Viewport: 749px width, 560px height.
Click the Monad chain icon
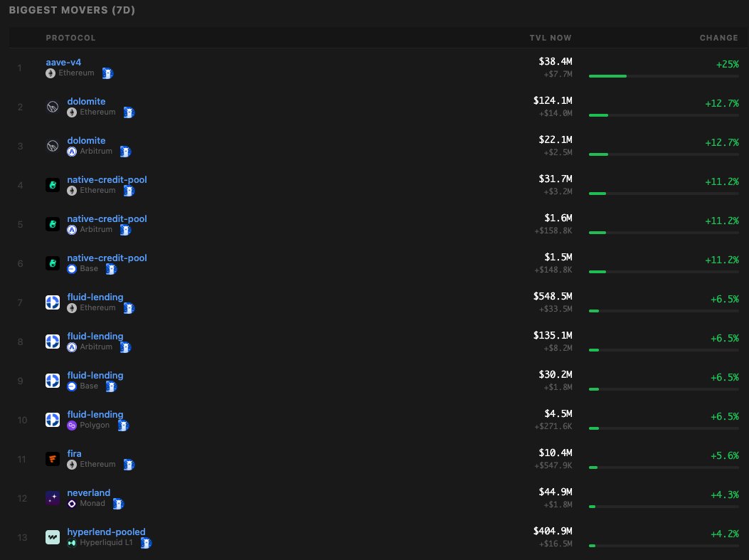click(72, 504)
